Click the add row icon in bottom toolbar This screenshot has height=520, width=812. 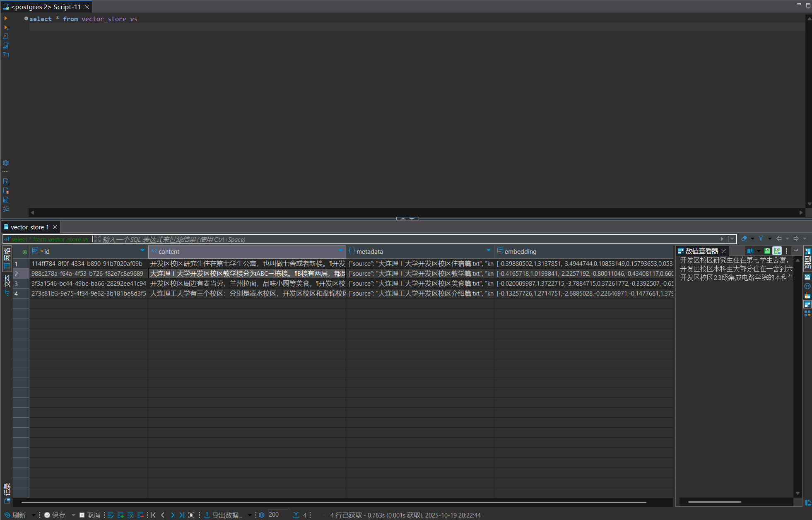120,515
